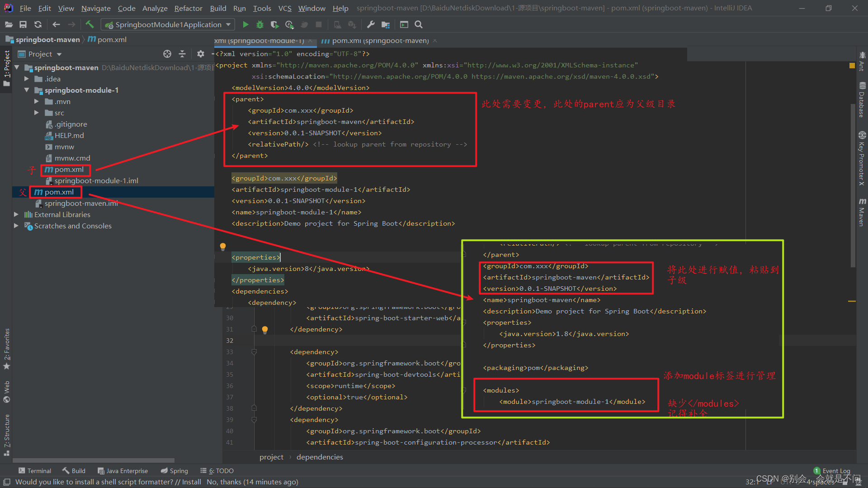Image resolution: width=868 pixels, height=488 pixels.
Task: Open Project panel gear settings
Action: pos(201,54)
